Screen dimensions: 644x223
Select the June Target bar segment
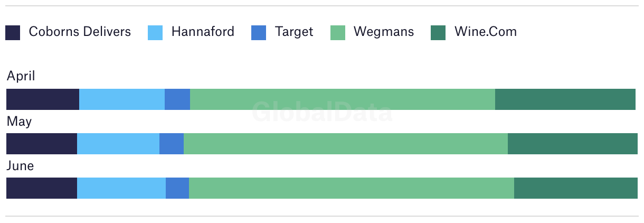point(177,188)
